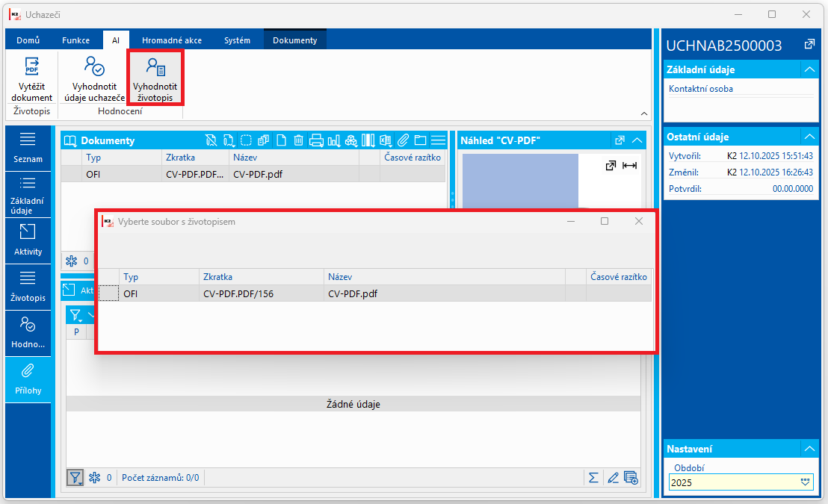Click the copy documents icon in Dokumenty toolbar
This screenshot has width=828, height=504.
click(264, 140)
